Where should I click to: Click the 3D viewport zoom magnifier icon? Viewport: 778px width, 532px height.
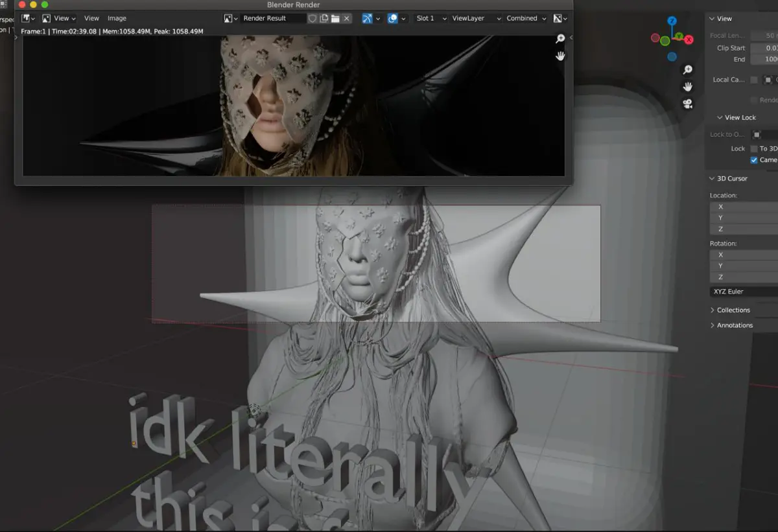pyautogui.click(x=688, y=70)
